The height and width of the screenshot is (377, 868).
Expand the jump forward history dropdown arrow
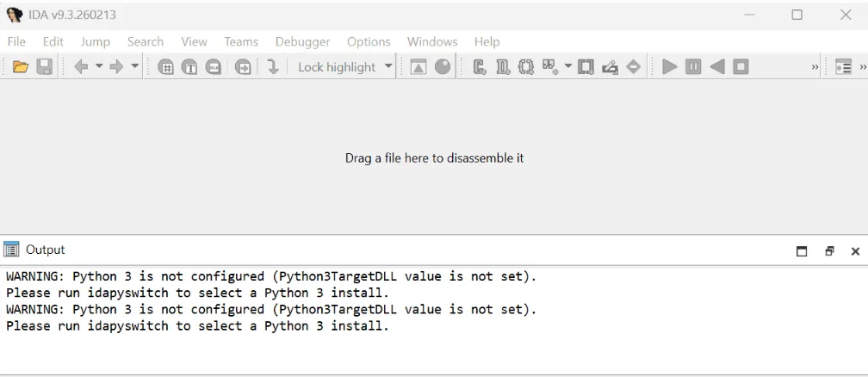(x=135, y=67)
